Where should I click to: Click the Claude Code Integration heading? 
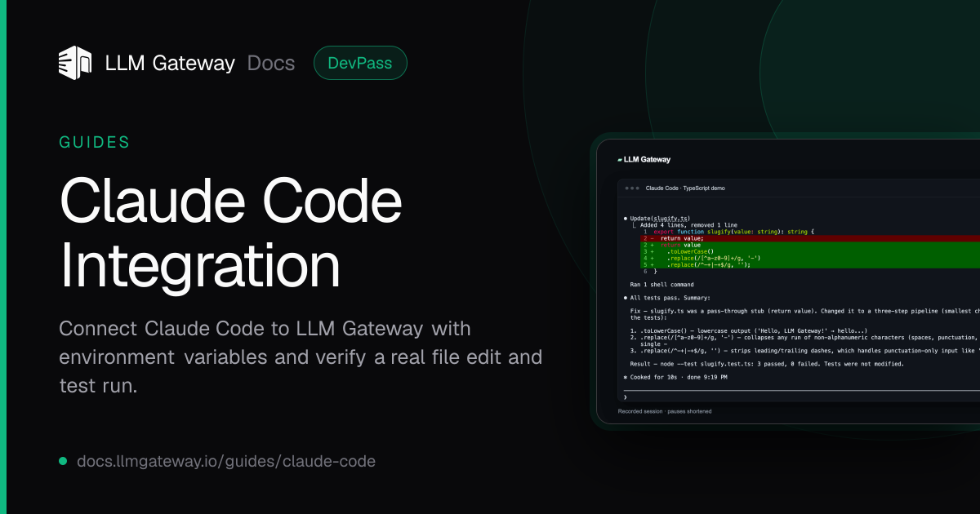pyautogui.click(x=231, y=233)
